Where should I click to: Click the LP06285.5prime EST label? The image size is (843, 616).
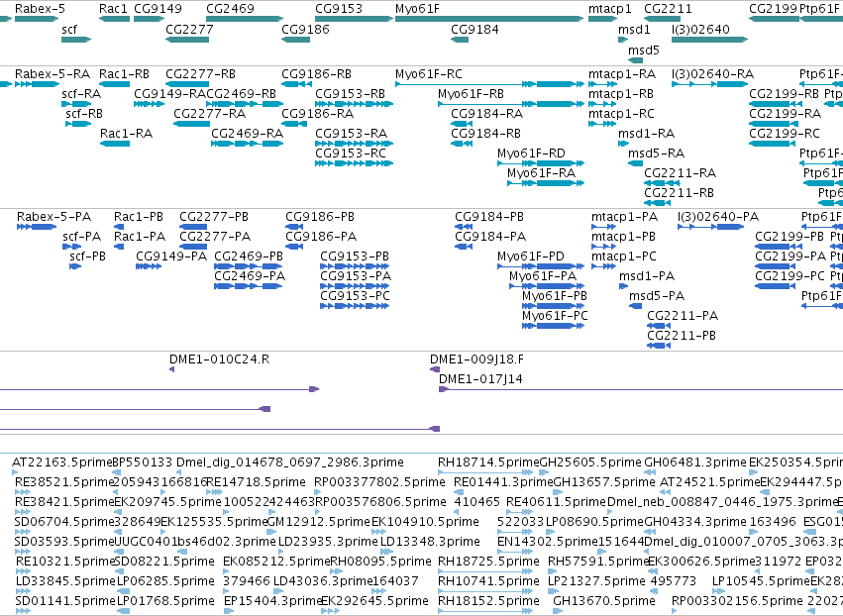coord(165,581)
